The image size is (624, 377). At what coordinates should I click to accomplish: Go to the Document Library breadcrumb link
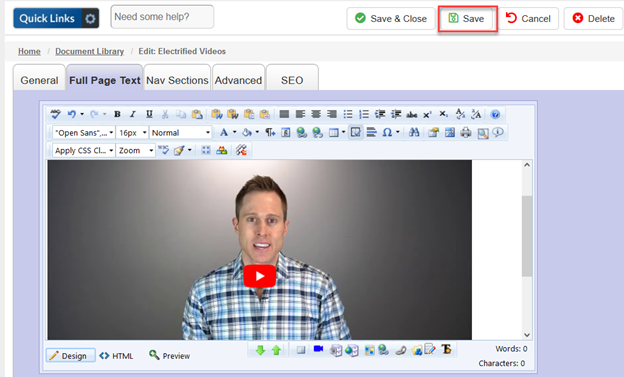90,51
